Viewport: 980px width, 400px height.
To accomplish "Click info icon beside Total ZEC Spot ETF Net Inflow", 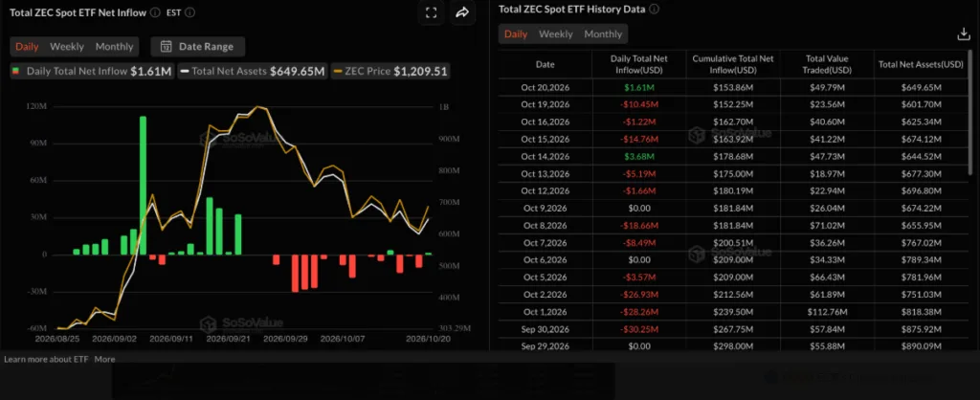I will pos(155,11).
